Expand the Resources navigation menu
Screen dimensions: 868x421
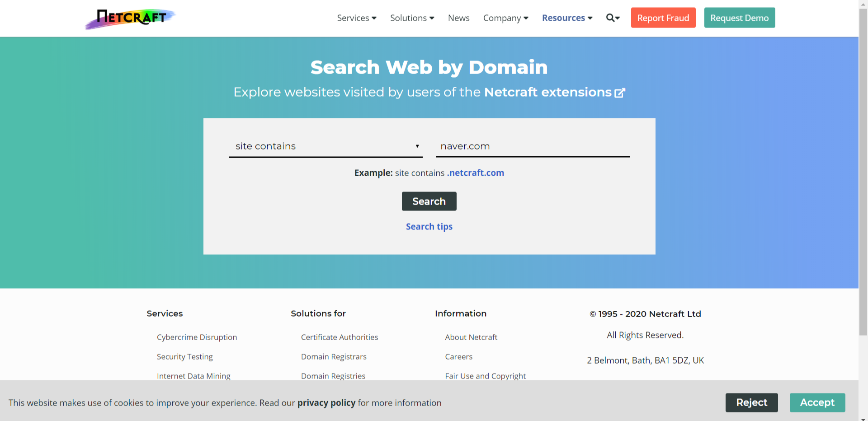point(567,18)
